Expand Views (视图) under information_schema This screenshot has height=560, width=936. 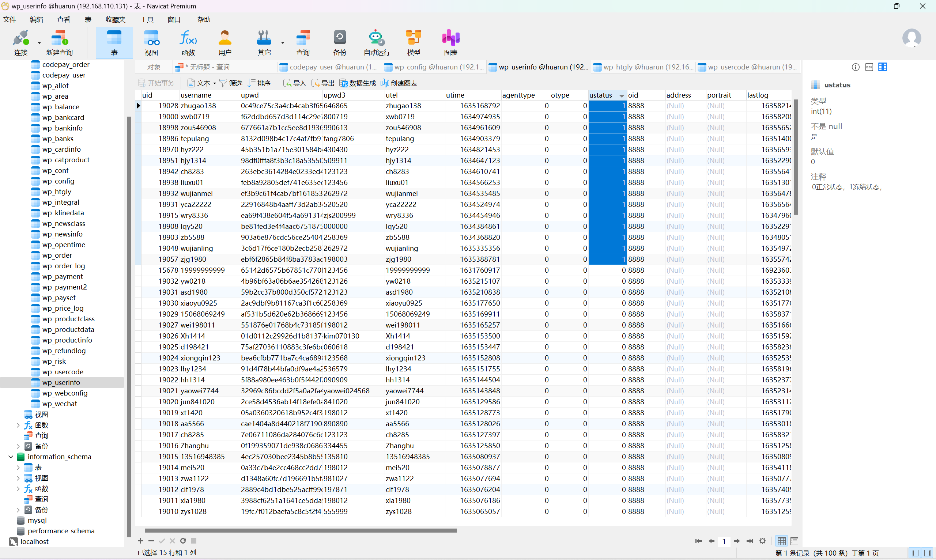pos(18,478)
